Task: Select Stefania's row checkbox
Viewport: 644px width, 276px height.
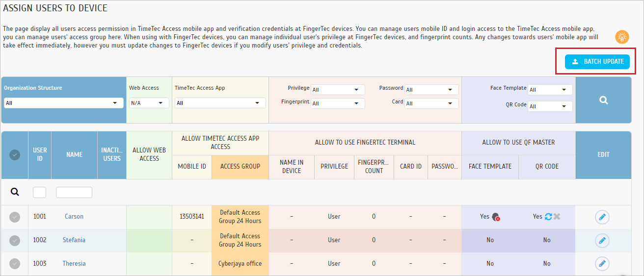Action: pyautogui.click(x=15, y=240)
